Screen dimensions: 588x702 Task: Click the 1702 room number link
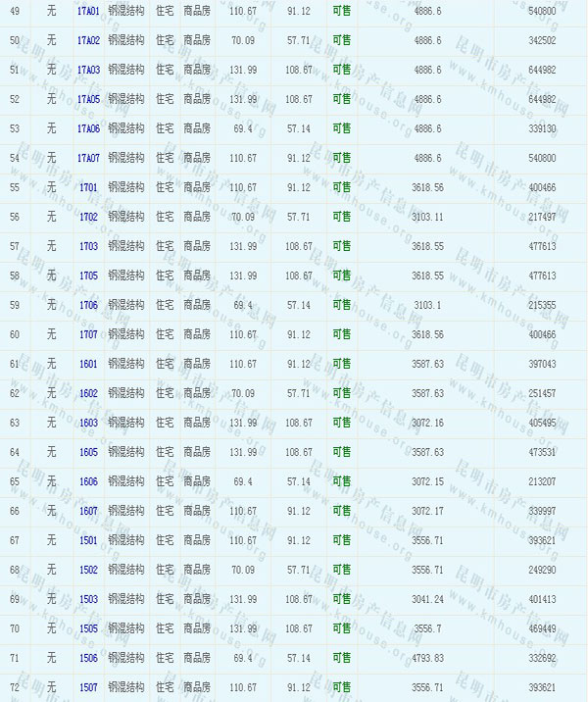[88, 217]
